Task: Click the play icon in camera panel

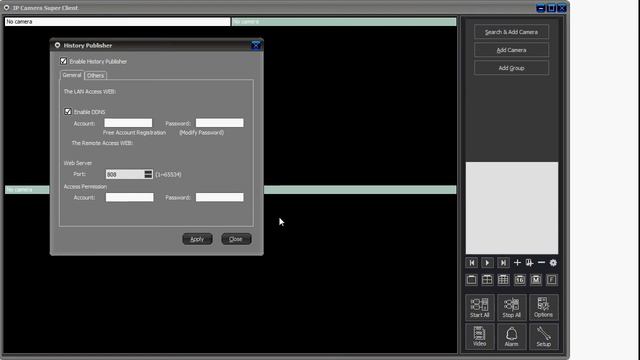Action: (x=487, y=263)
